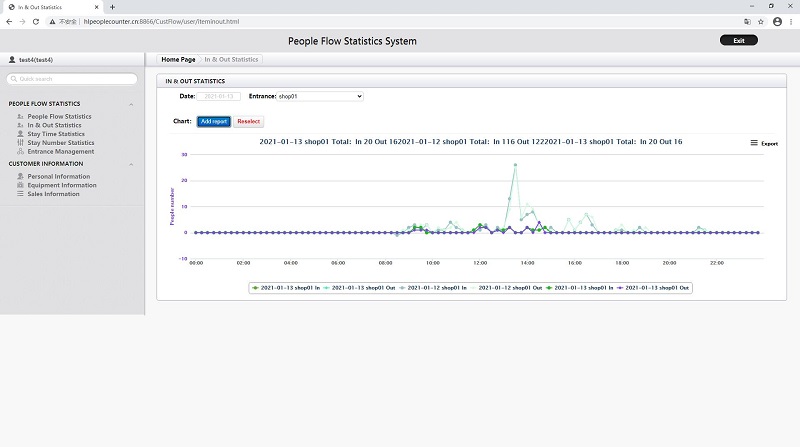The image size is (800, 447).
Task: Click the In & Out Statistics breadcrumb
Action: click(x=231, y=59)
